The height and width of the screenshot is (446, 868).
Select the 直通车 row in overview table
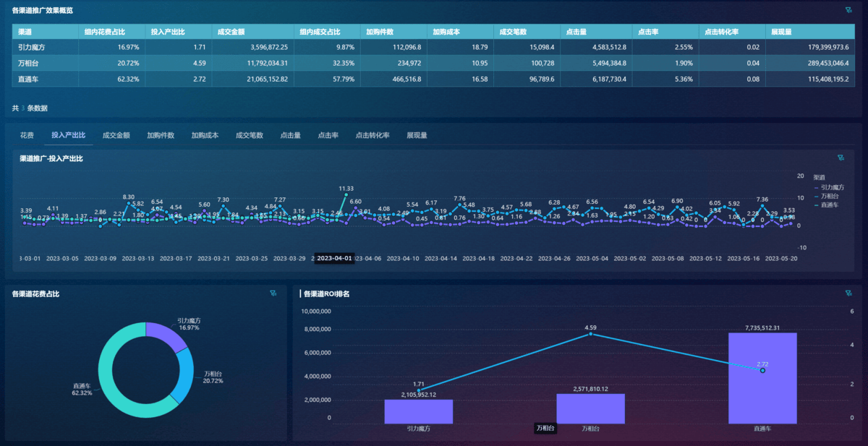point(29,79)
